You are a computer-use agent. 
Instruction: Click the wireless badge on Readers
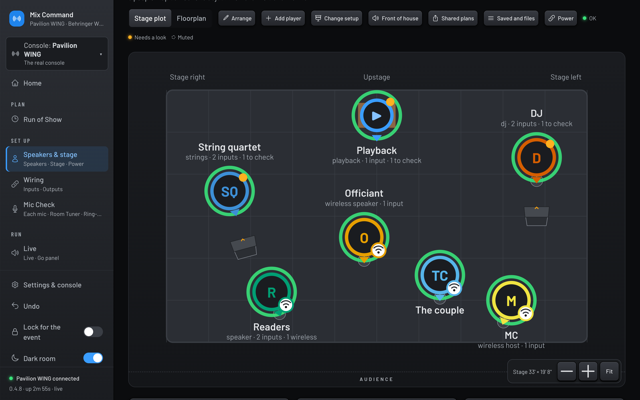pos(286,304)
